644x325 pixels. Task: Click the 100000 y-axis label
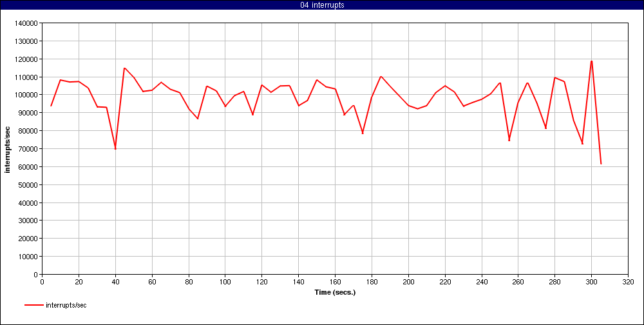click(x=26, y=95)
